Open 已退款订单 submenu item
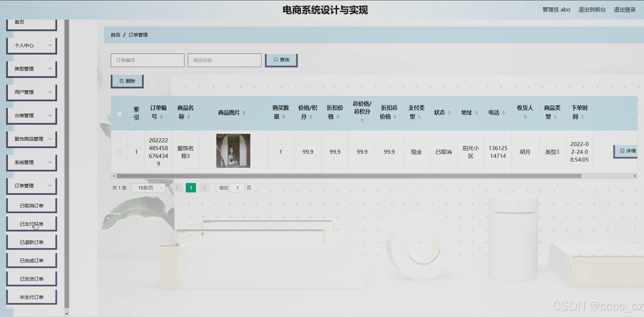This screenshot has width=644, height=317. [32, 242]
